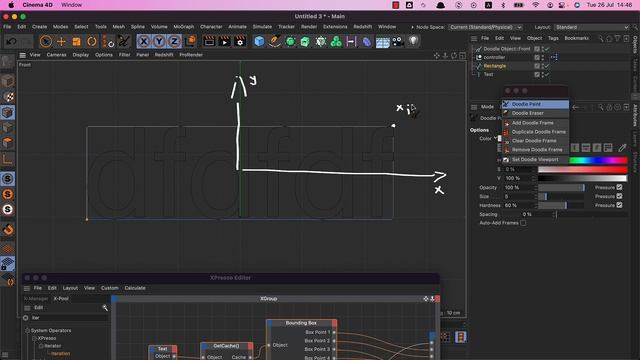Open the viewport Filter menu
640x360 pixels.
click(x=124, y=55)
